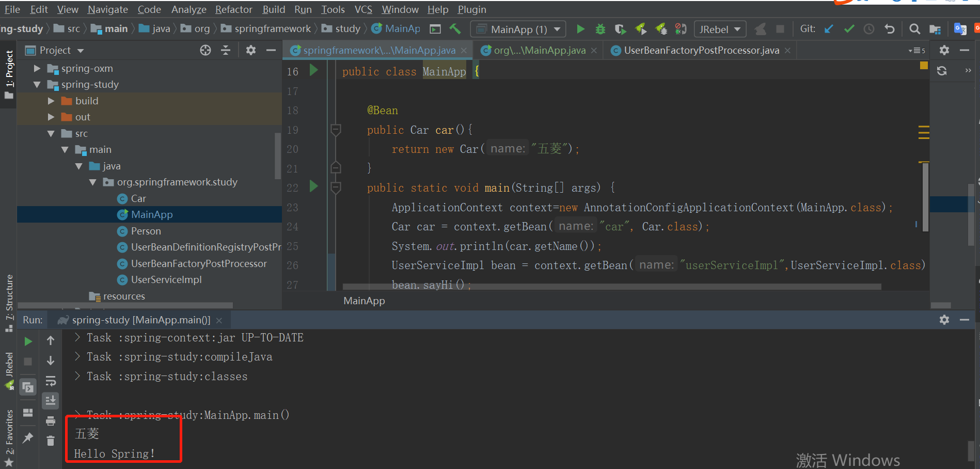Open the VCS menu
This screenshot has width=980, height=469.
tap(363, 9)
